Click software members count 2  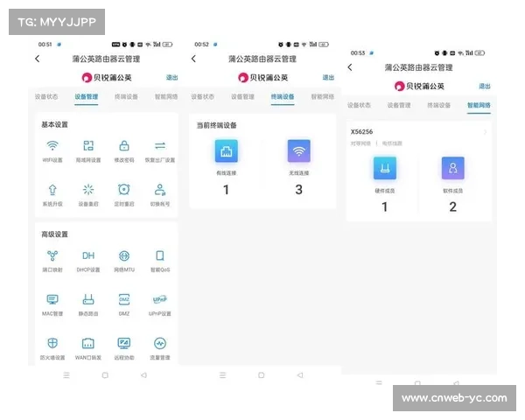tap(453, 207)
